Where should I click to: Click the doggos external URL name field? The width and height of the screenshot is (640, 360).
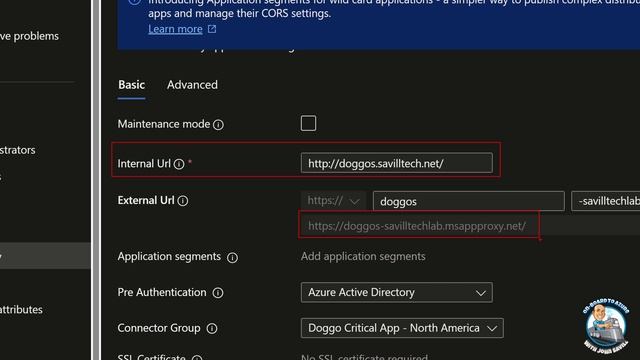click(x=469, y=201)
